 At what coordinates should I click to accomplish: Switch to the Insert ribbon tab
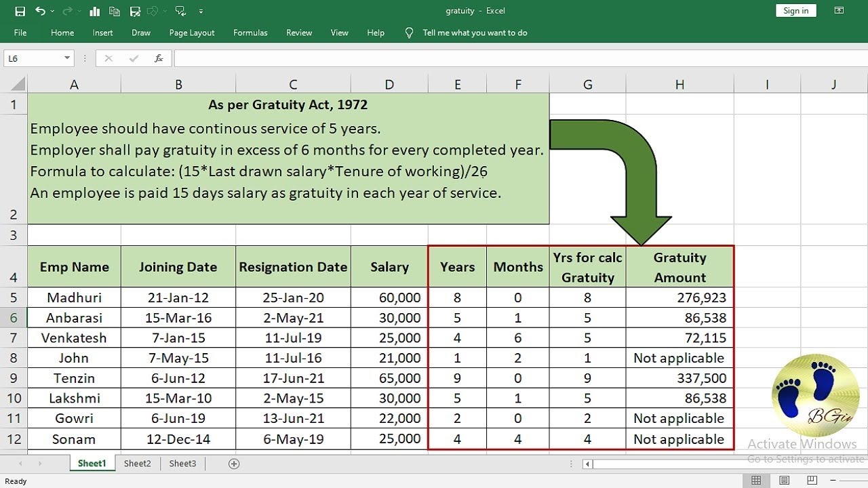pos(103,33)
